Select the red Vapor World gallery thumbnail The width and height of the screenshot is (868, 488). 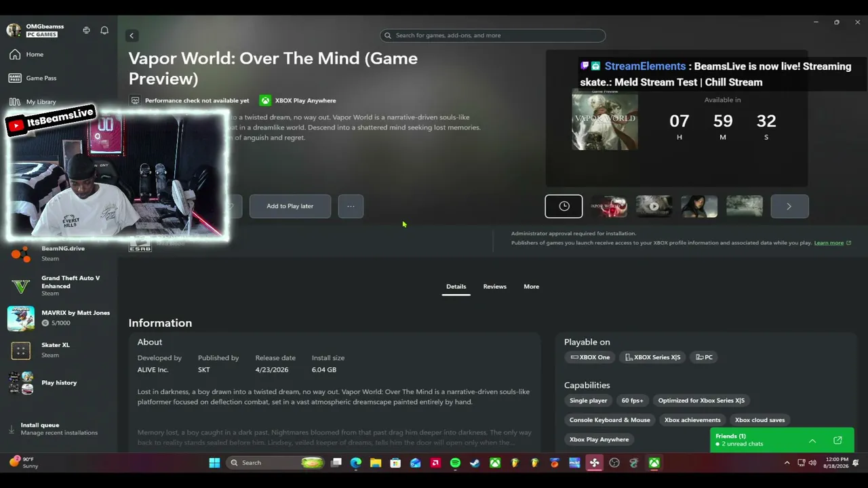point(608,206)
